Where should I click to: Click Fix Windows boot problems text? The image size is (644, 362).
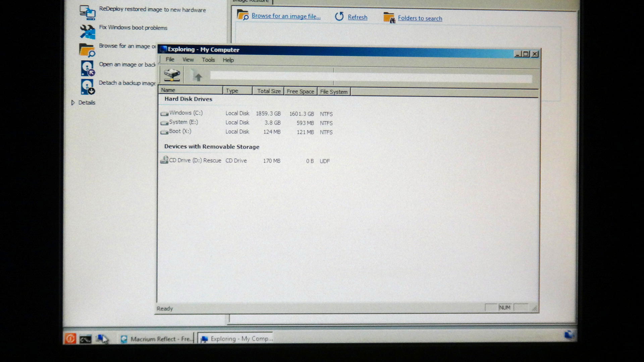[x=133, y=27]
